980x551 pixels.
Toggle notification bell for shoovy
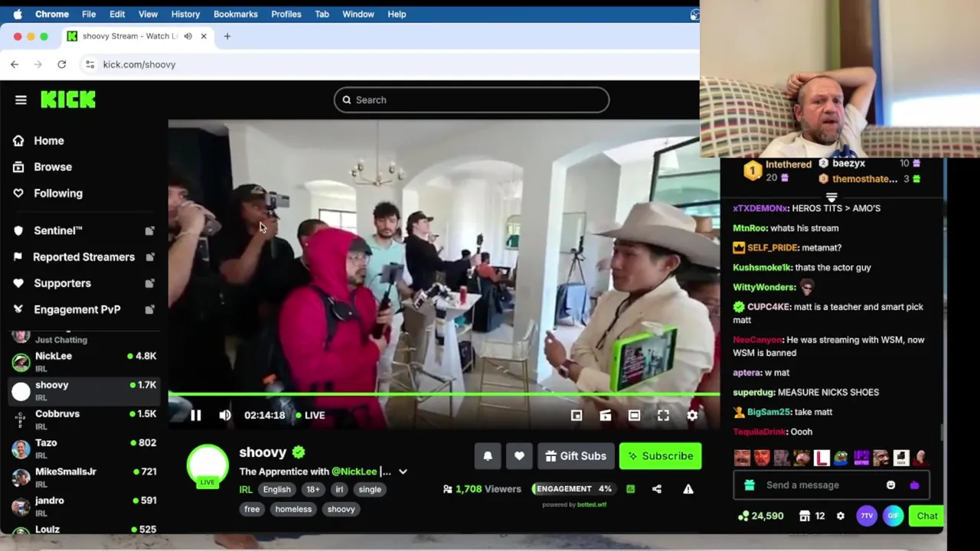point(488,456)
